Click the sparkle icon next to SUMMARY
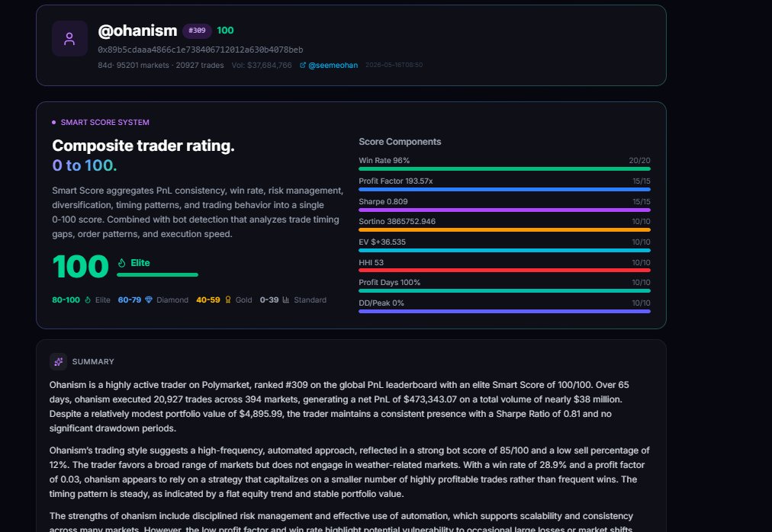 [x=58, y=362]
